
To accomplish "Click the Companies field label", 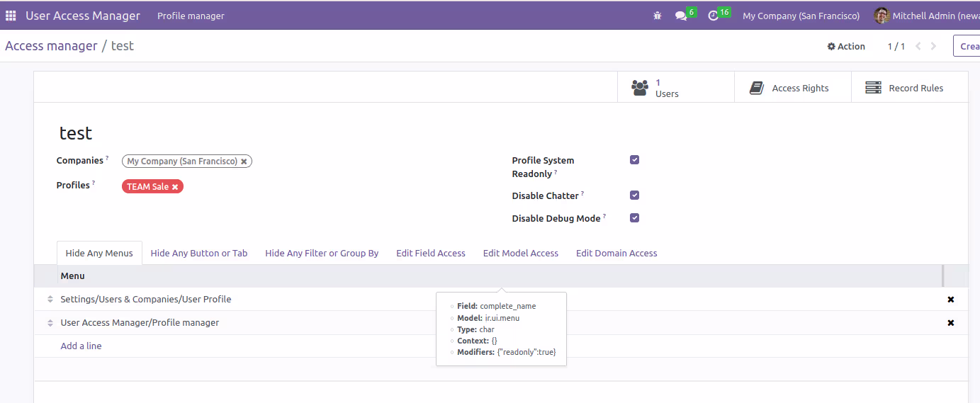I will [80, 161].
